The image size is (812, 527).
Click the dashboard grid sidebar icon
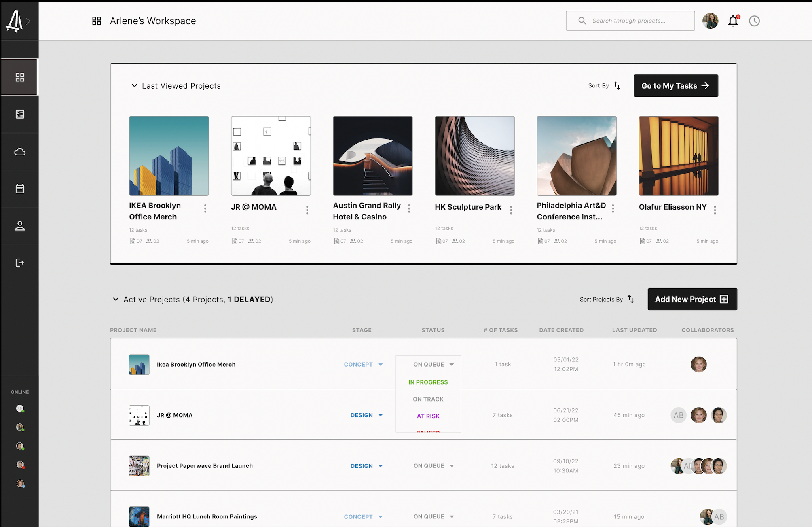[x=20, y=77]
